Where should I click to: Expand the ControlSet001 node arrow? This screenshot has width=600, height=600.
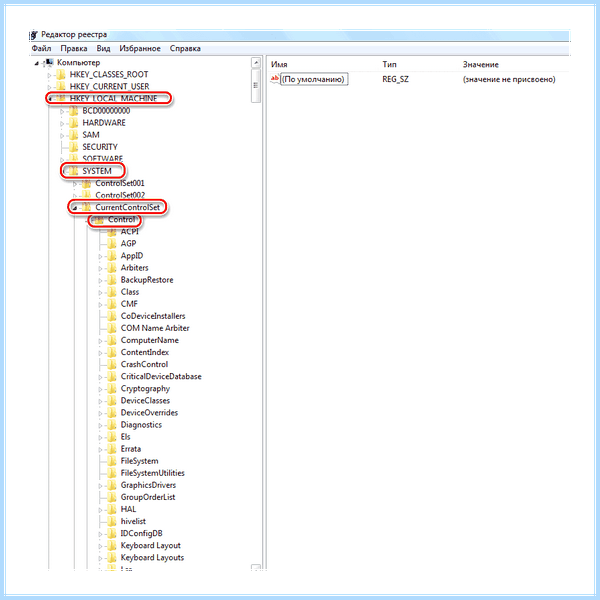[x=75, y=184]
